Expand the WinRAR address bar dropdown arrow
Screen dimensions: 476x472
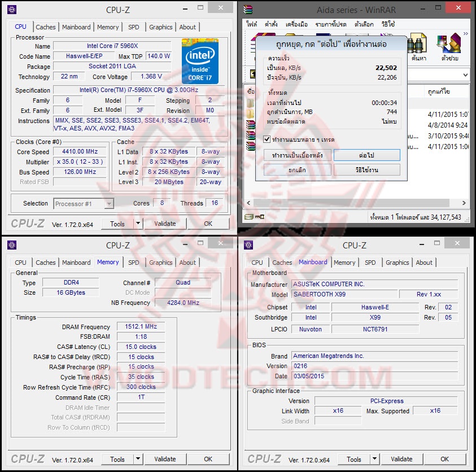(x=465, y=75)
